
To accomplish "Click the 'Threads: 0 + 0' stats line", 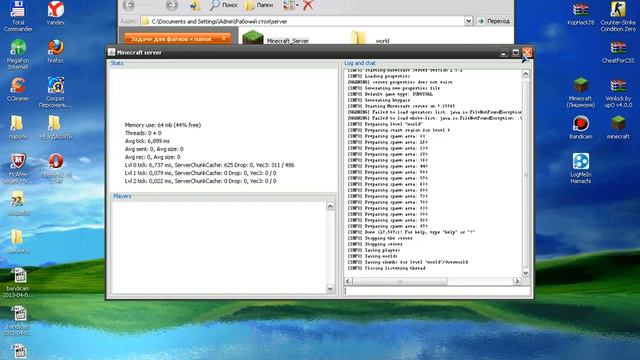I will (x=143, y=133).
